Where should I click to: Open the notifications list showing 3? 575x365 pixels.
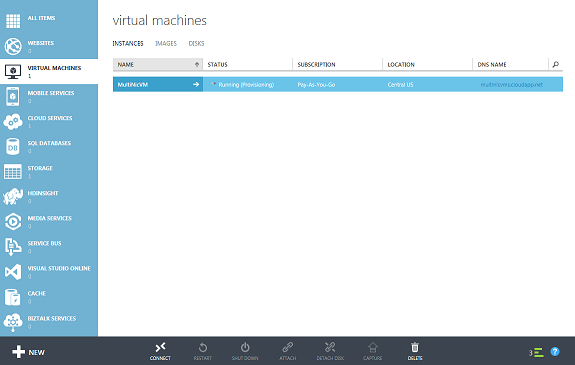536,353
